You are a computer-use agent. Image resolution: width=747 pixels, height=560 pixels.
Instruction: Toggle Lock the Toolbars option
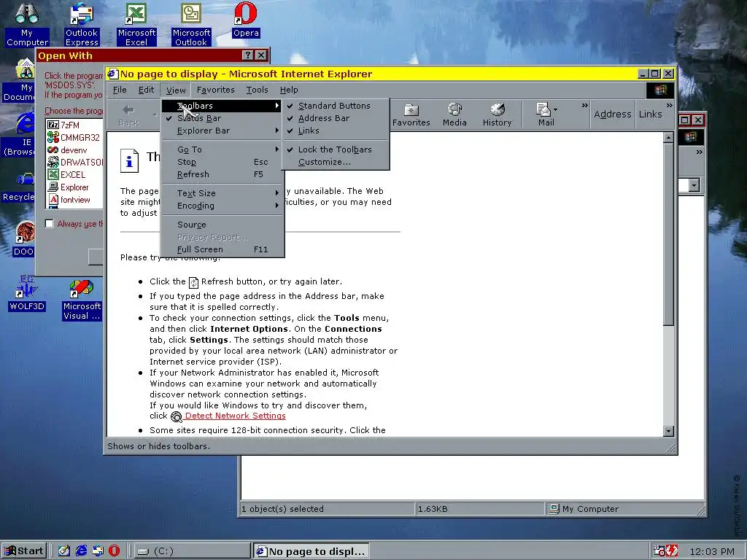(x=336, y=149)
